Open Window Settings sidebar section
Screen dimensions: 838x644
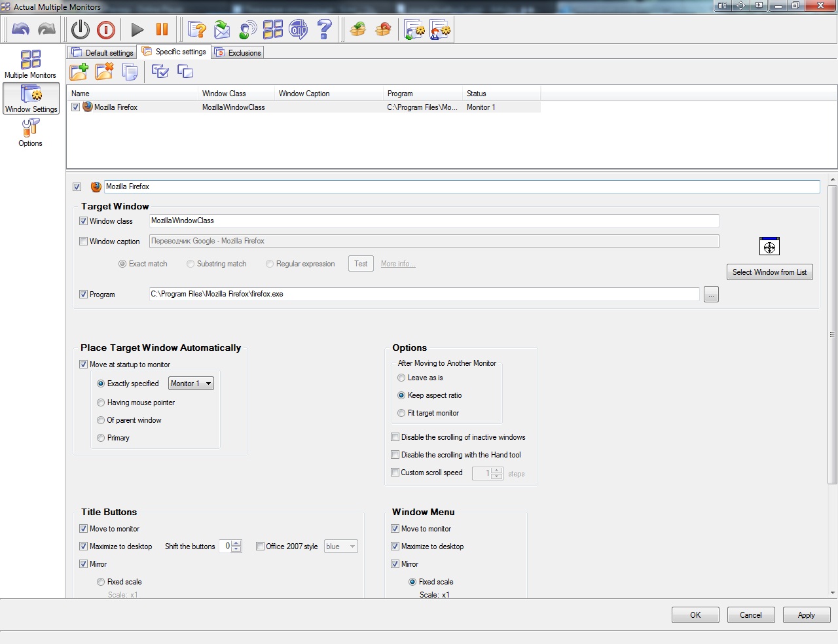pyautogui.click(x=31, y=98)
